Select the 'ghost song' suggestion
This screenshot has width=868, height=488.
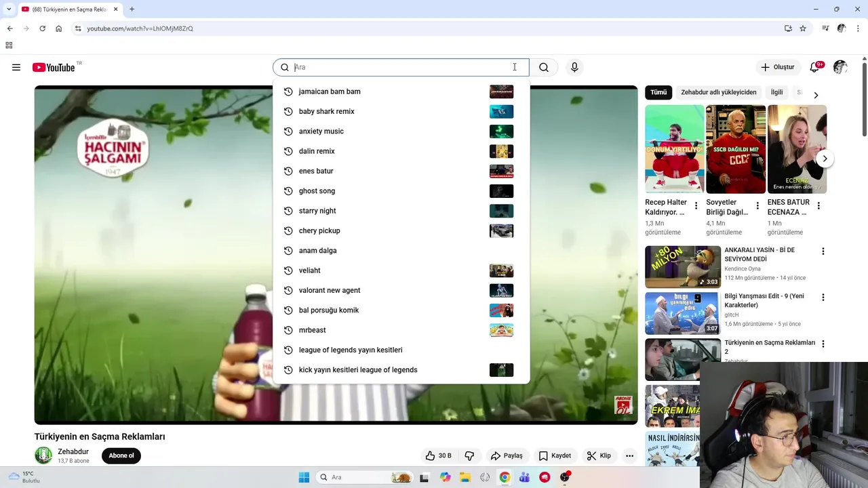coord(401,190)
